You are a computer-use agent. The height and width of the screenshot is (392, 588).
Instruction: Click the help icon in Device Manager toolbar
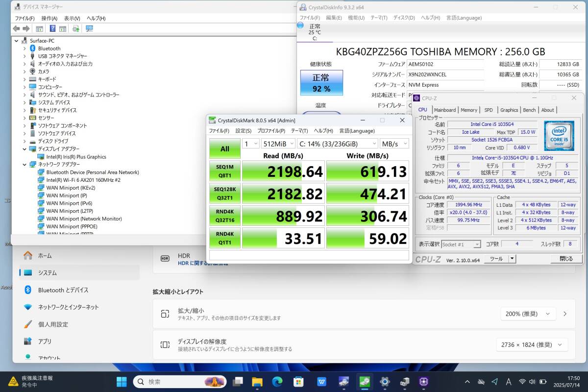pos(52,28)
